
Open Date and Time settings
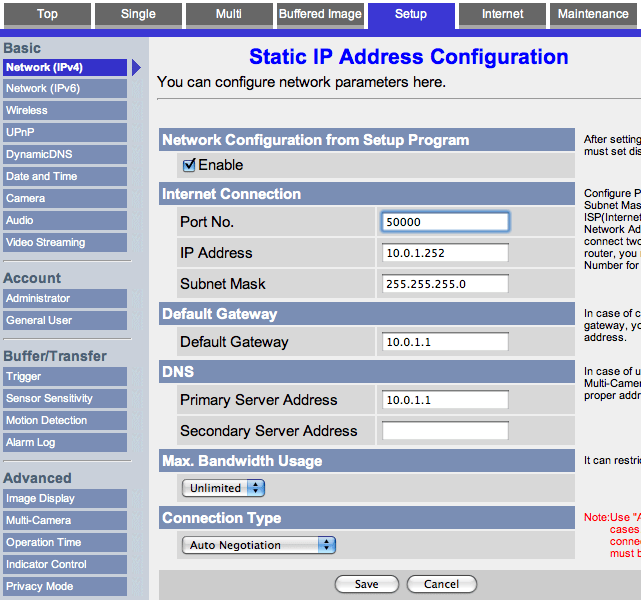(65, 177)
